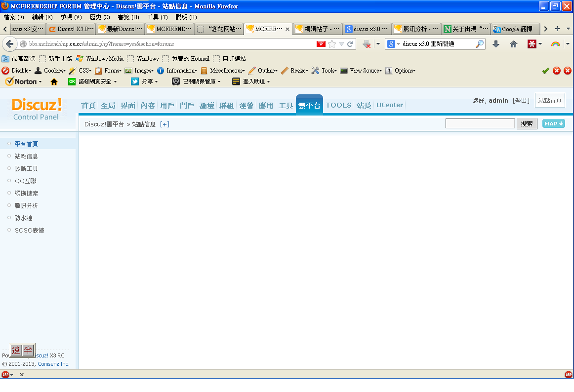This screenshot has width=574, height=392.
Task: Click the green checkmark validation icon
Action: 545,71
